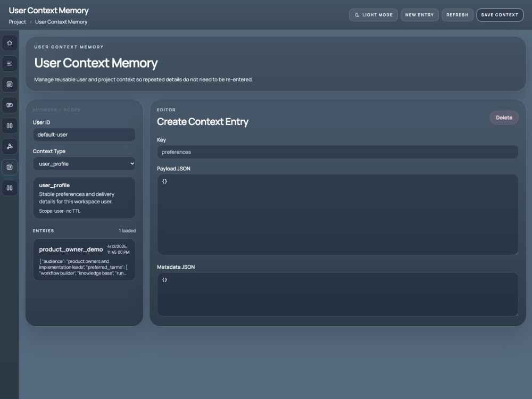Image resolution: width=532 pixels, height=399 pixels.
Task: Delete the current context entry
Action: 504,118
